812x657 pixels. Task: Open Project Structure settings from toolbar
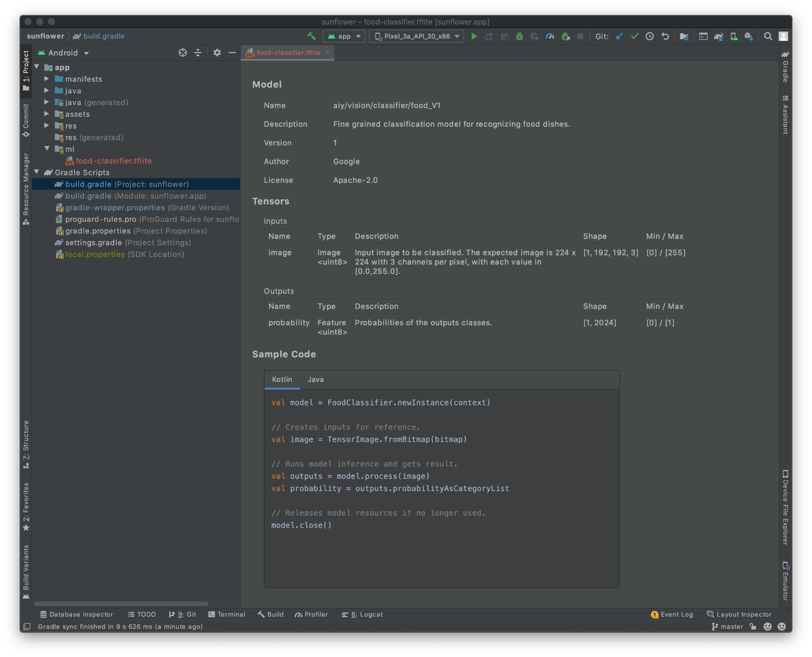tap(684, 36)
